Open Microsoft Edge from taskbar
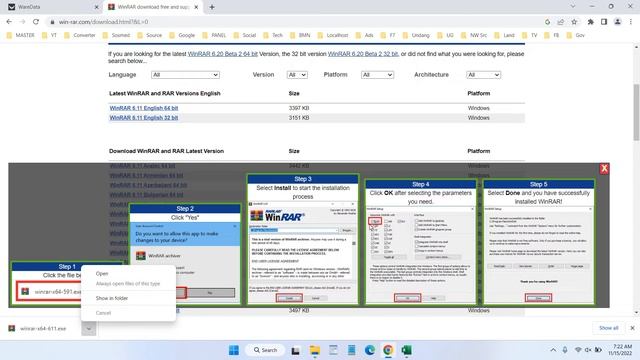640x360 pixels. pos(370,350)
